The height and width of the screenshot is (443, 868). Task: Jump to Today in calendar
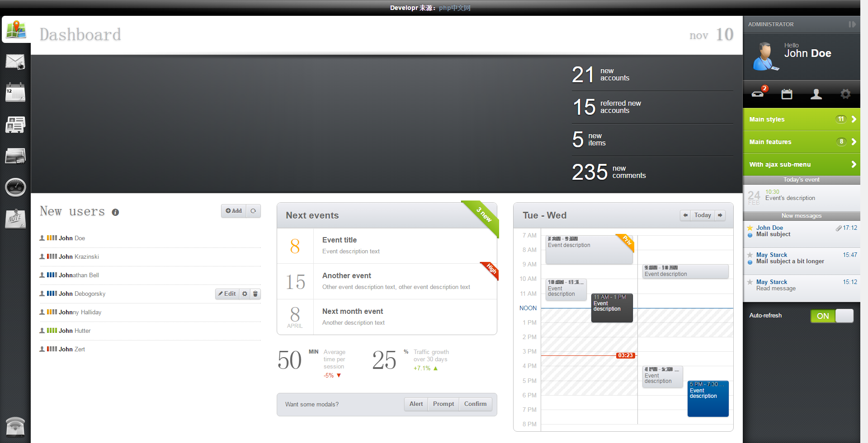pyautogui.click(x=703, y=215)
